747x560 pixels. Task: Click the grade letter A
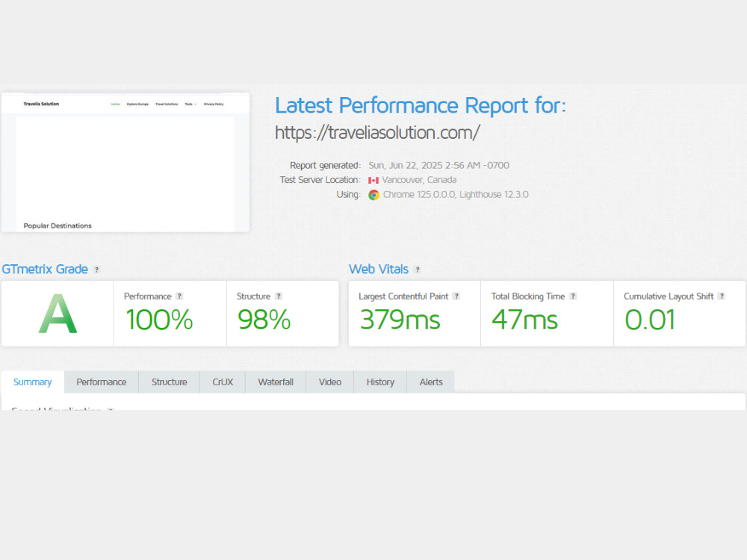(x=58, y=314)
